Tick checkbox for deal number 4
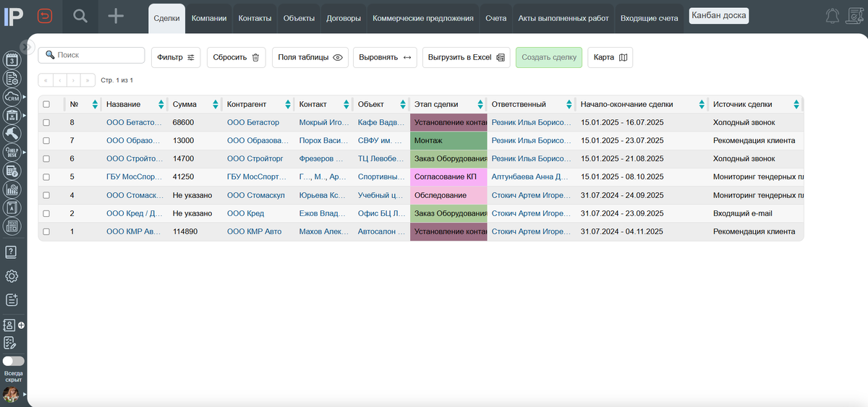 pos(46,195)
